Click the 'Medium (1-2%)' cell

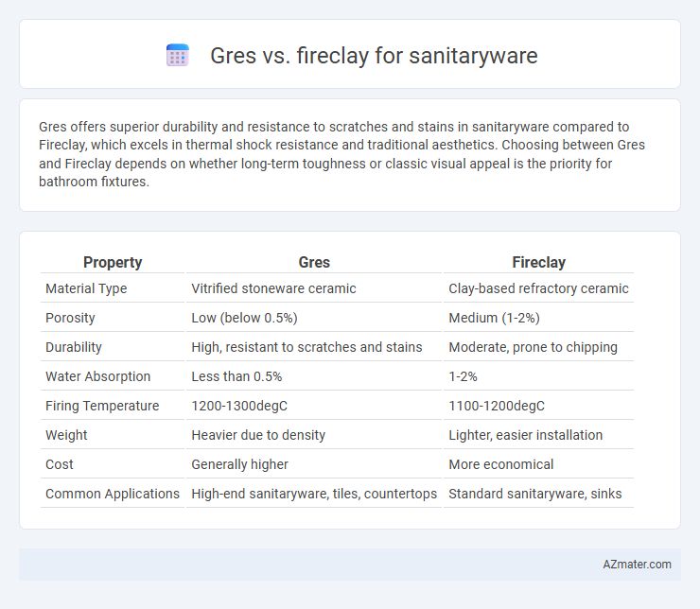click(494, 318)
